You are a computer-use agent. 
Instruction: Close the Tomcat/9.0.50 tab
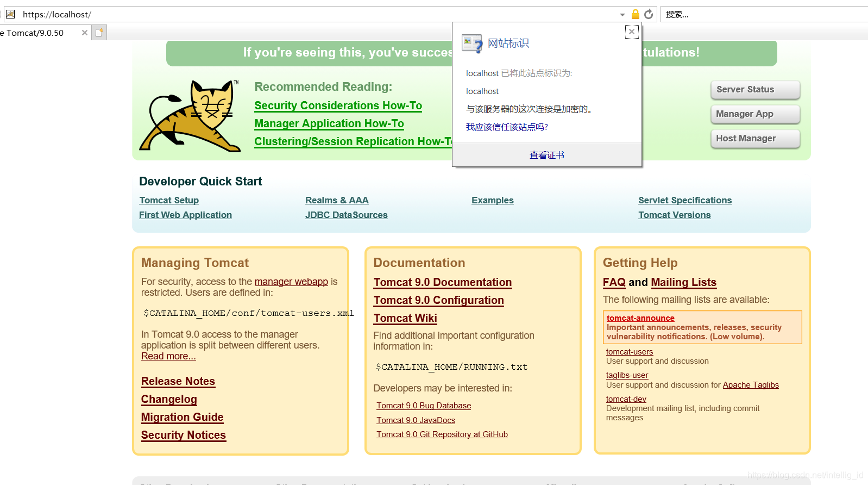[85, 33]
